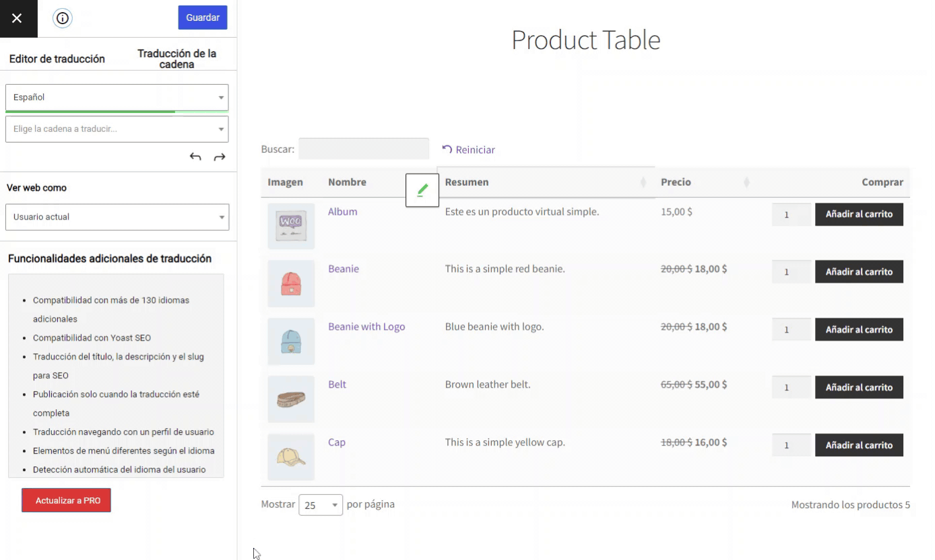Open the info tooltip icon

[62, 18]
